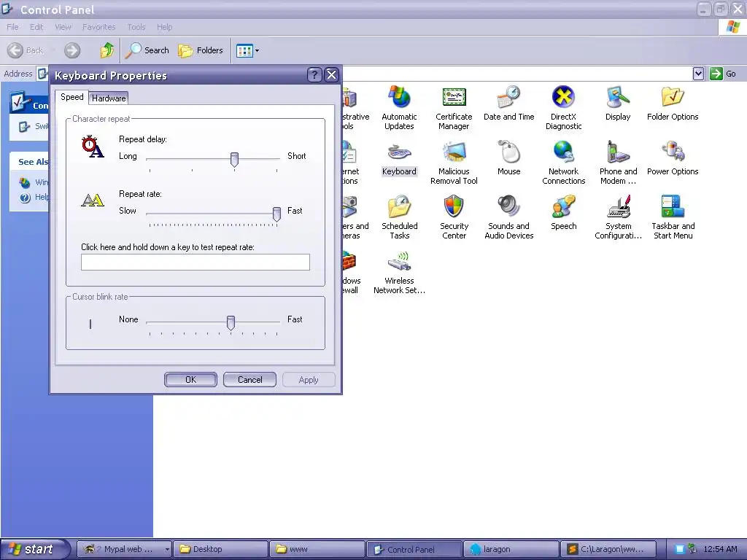Open the Views dropdown in toolbar
The height and width of the screenshot is (560, 747).
(248, 50)
